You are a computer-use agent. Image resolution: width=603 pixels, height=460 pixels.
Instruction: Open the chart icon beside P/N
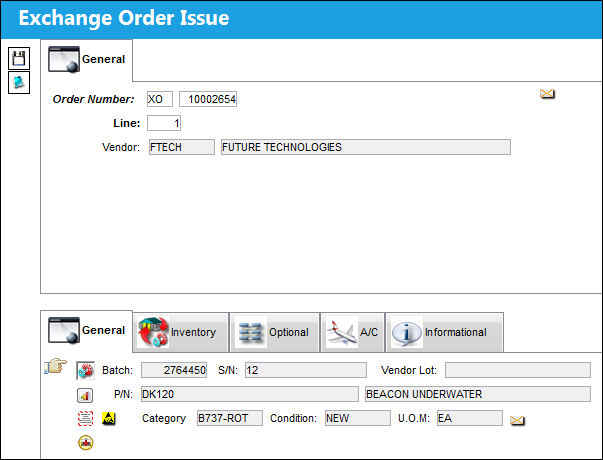click(85, 395)
